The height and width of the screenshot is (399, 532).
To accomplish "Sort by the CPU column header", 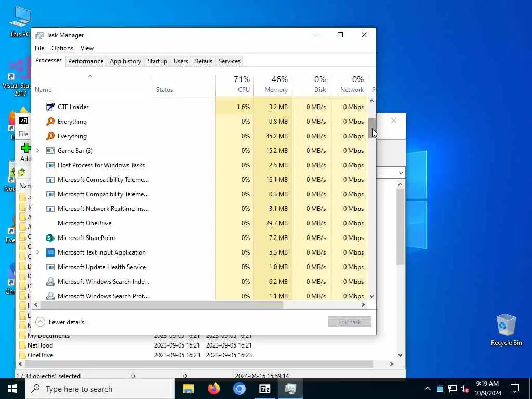I will [x=234, y=85].
